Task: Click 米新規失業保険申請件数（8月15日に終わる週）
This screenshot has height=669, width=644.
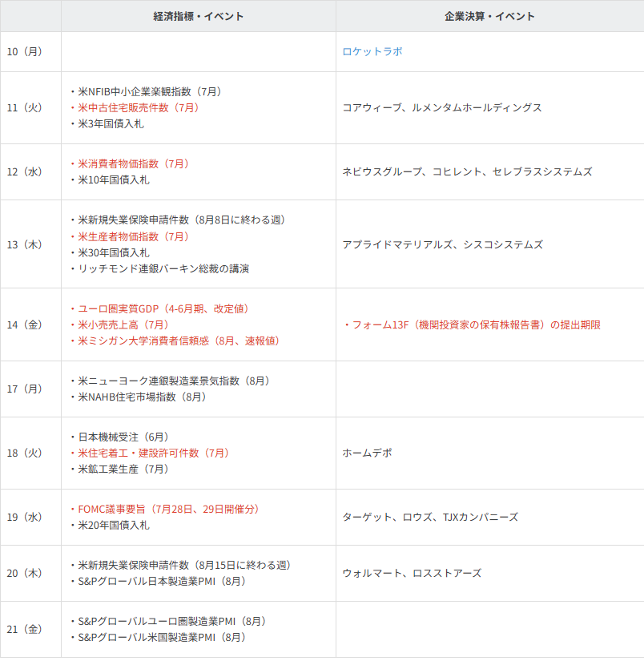Action: [181, 566]
